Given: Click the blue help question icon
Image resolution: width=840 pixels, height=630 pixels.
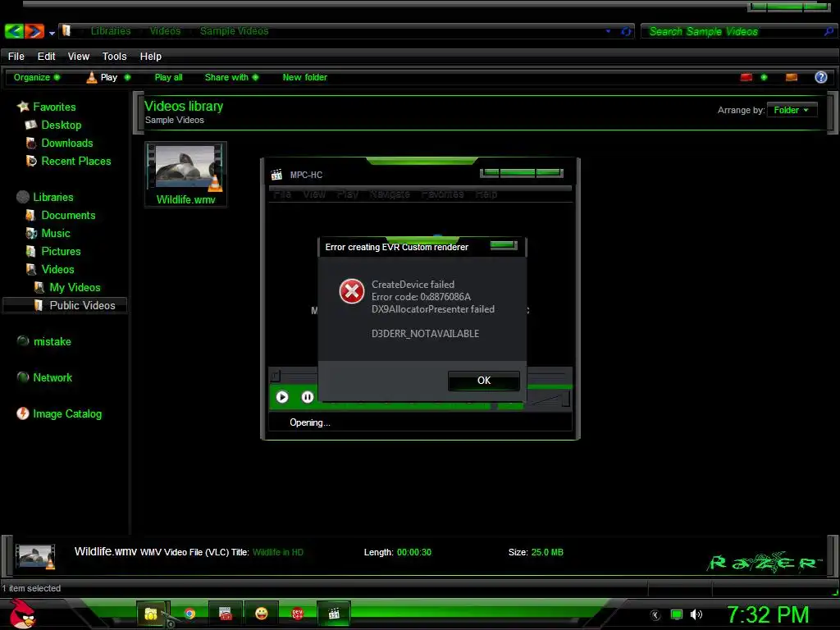Looking at the screenshot, I should pyautogui.click(x=820, y=77).
